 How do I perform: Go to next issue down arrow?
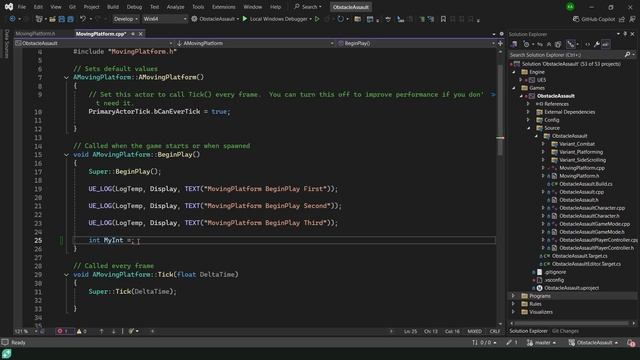tap(113, 331)
